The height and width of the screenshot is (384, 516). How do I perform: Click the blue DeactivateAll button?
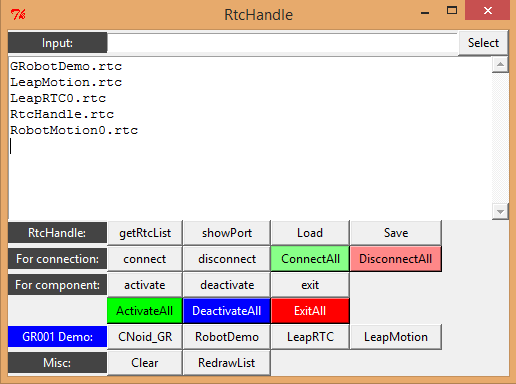(227, 311)
